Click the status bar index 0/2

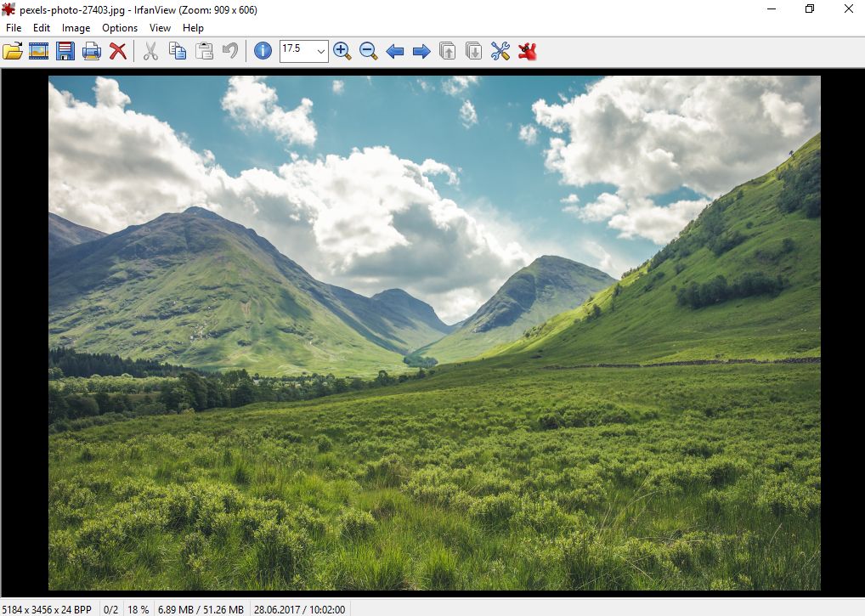pos(110,609)
